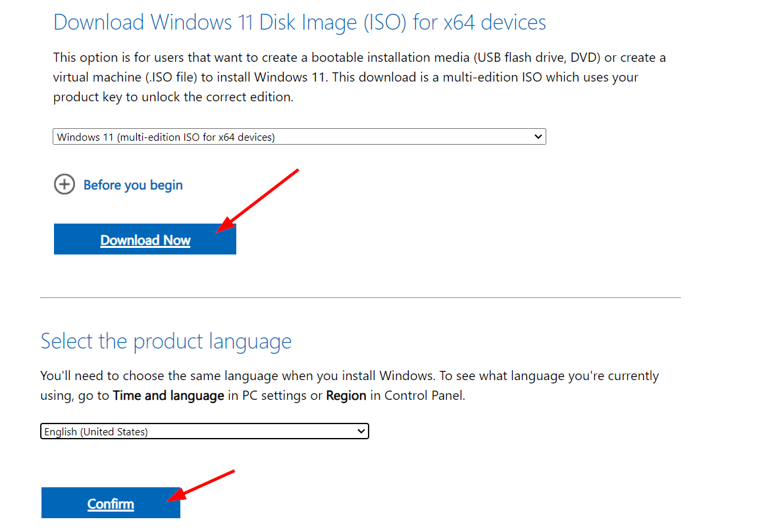Click the Download Windows 11 Disk Image heading
This screenshot has height=532, width=776.
pos(299,22)
